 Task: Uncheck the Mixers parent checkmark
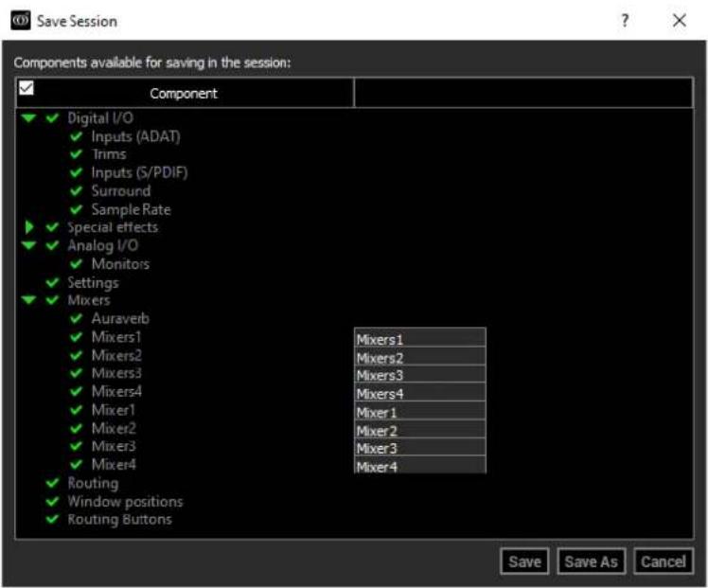[x=52, y=300]
